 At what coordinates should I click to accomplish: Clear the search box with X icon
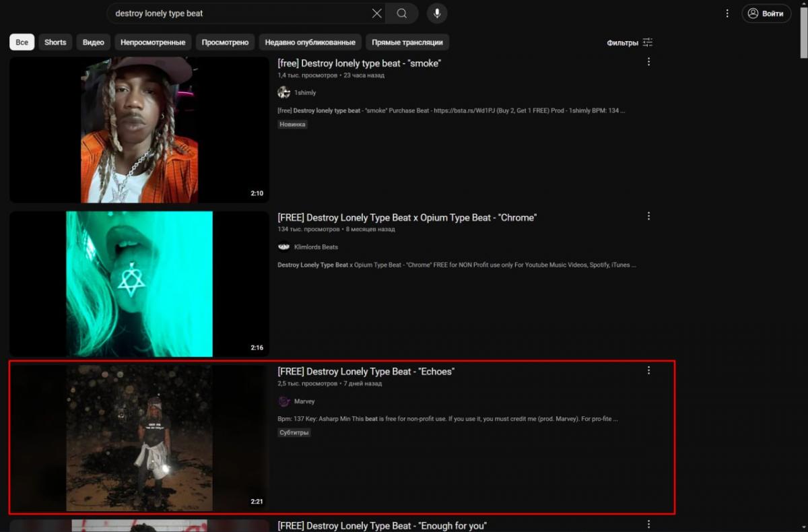[377, 13]
